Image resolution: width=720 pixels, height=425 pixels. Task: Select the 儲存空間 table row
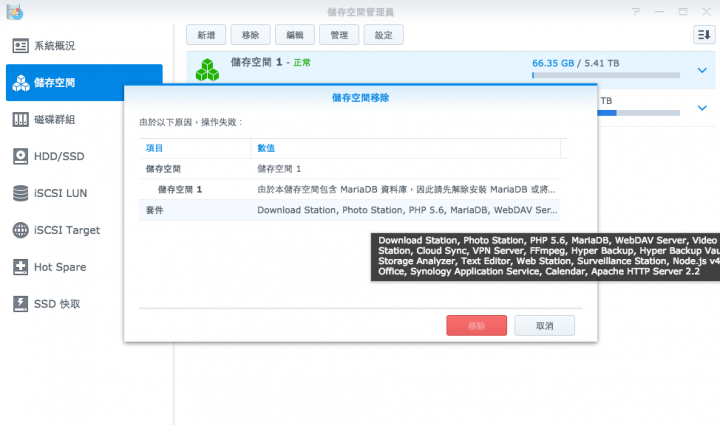point(349,169)
